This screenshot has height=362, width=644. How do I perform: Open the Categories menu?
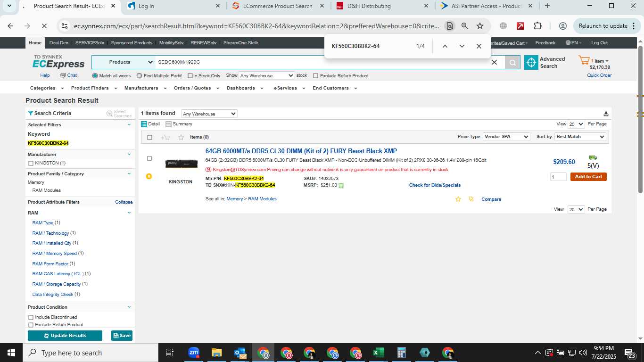click(x=46, y=88)
